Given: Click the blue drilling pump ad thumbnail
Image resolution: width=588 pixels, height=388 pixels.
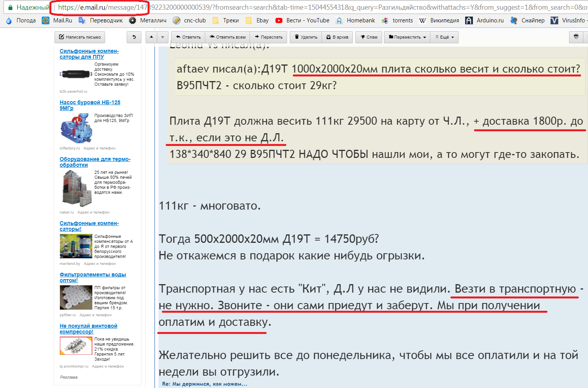Looking at the screenshot, I should (76, 128).
